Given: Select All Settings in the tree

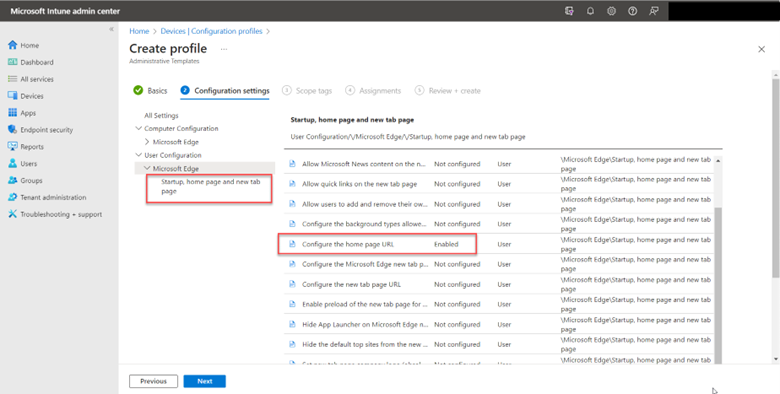Looking at the screenshot, I should click(x=161, y=115).
